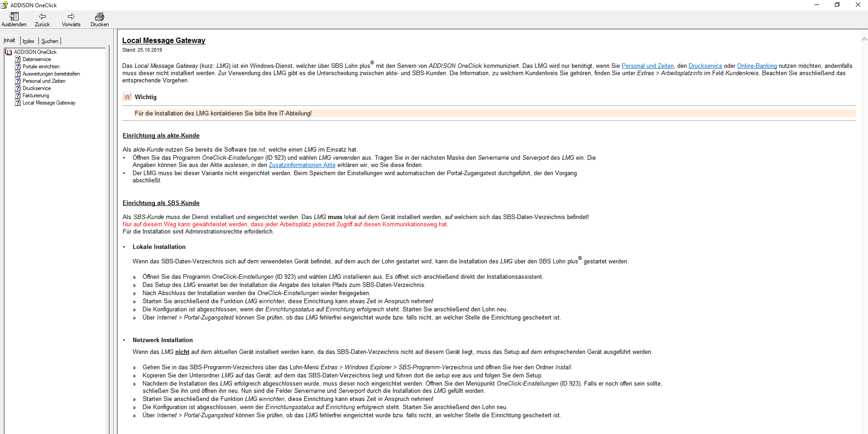Follow the Online-Banking hyperlink
868x434 pixels.
[x=757, y=66]
